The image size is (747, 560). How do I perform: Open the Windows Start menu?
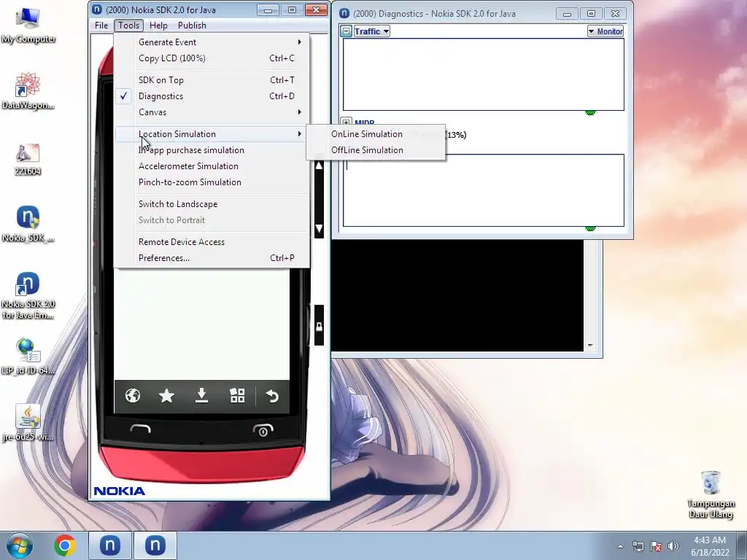click(x=19, y=545)
